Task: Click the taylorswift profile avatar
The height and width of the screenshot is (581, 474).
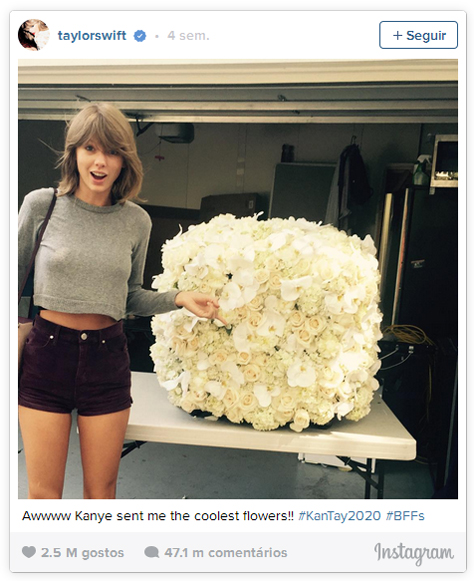Action: coord(34,35)
